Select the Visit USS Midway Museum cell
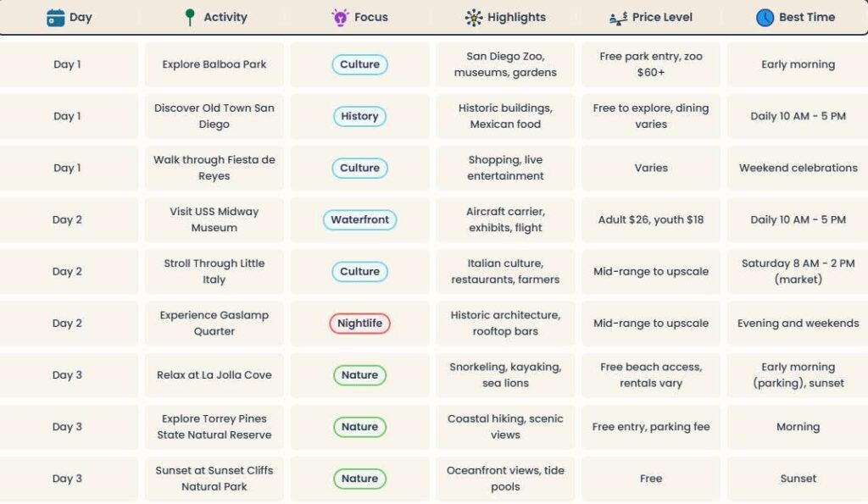The width and height of the screenshot is (868, 504). pyautogui.click(x=214, y=220)
